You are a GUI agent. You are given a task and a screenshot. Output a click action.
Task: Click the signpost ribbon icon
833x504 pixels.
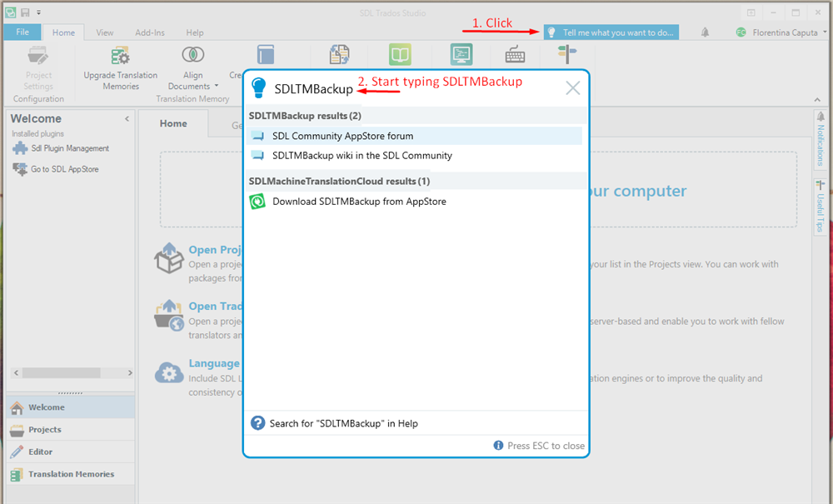pos(566,55)
